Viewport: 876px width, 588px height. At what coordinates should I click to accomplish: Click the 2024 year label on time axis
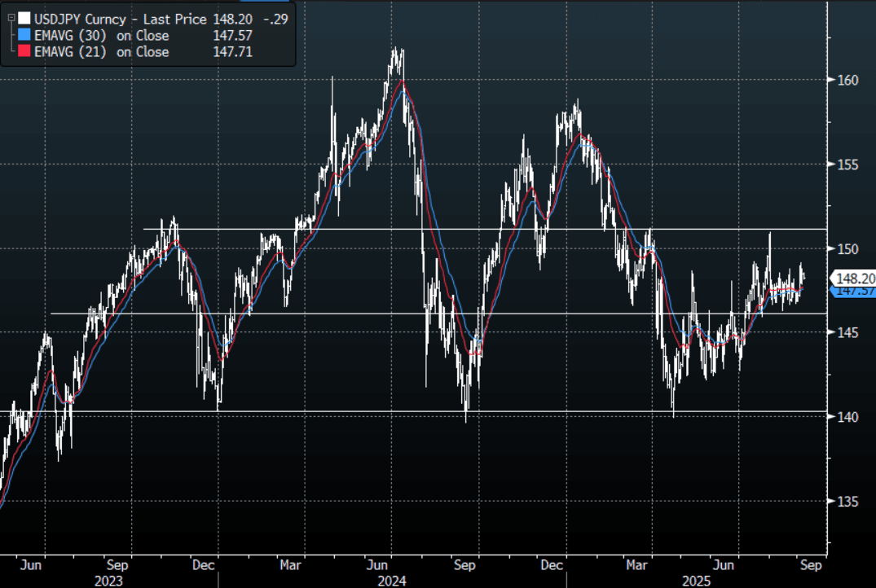[x=390, y=581]
